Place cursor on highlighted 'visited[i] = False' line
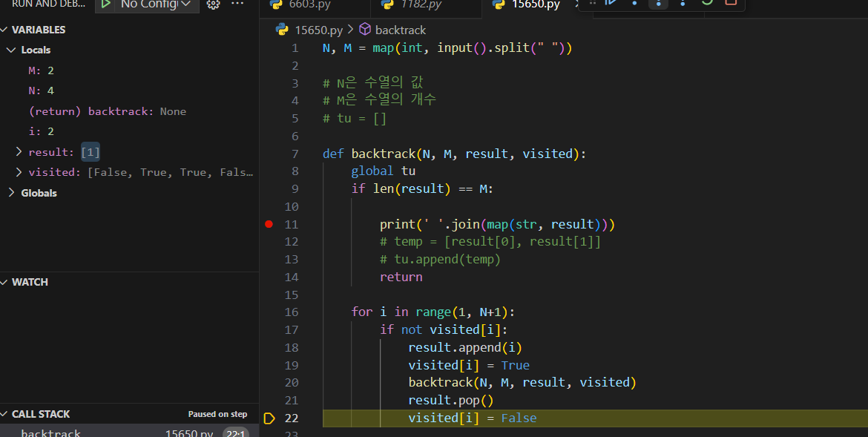 coord(472,418)
